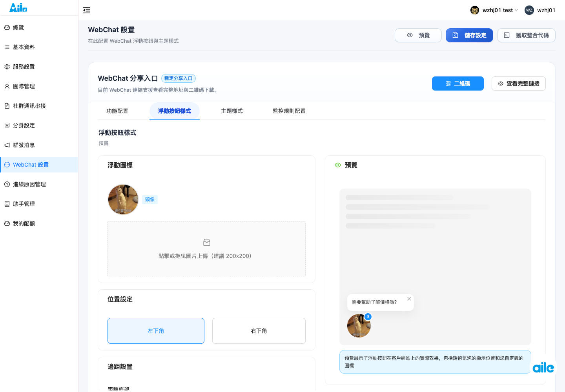
Task: Click the 穩定分享入口 tag
Action: coord(179,78)
